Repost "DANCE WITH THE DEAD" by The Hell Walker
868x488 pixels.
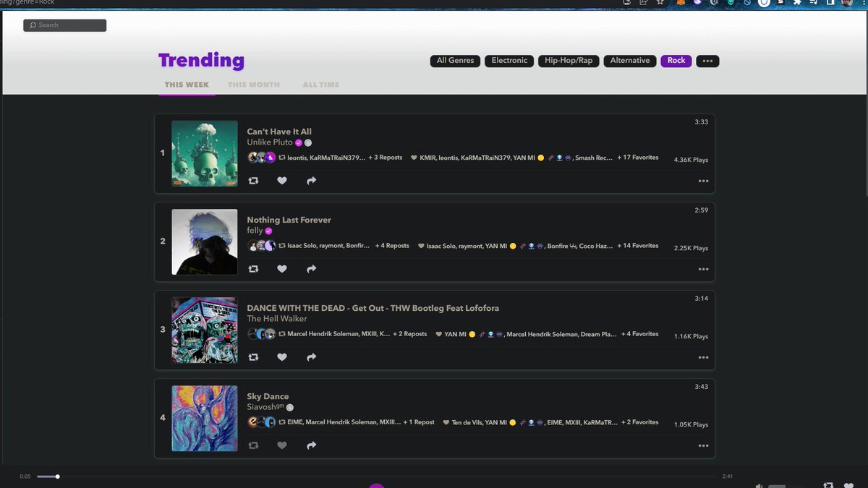tap(253, 356)
